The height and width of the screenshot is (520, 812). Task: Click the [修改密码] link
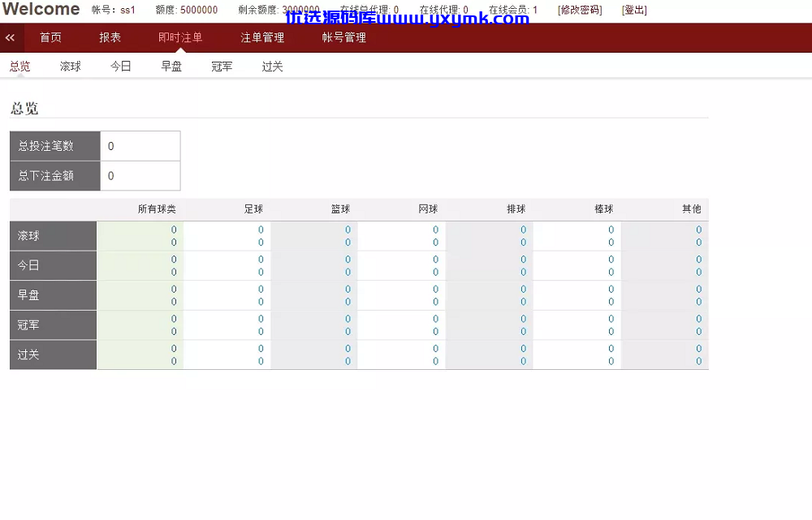point(580,10)
